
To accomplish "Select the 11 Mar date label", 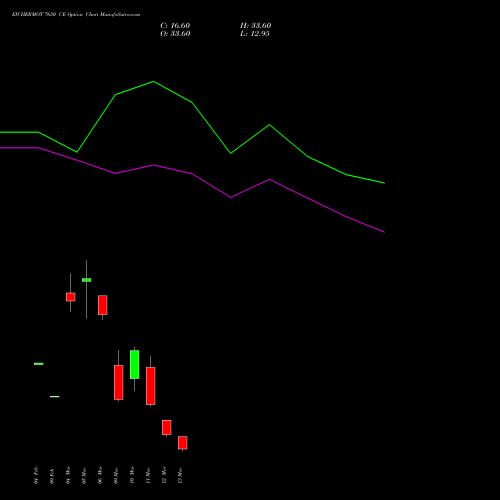I will [x=148, y=475].
